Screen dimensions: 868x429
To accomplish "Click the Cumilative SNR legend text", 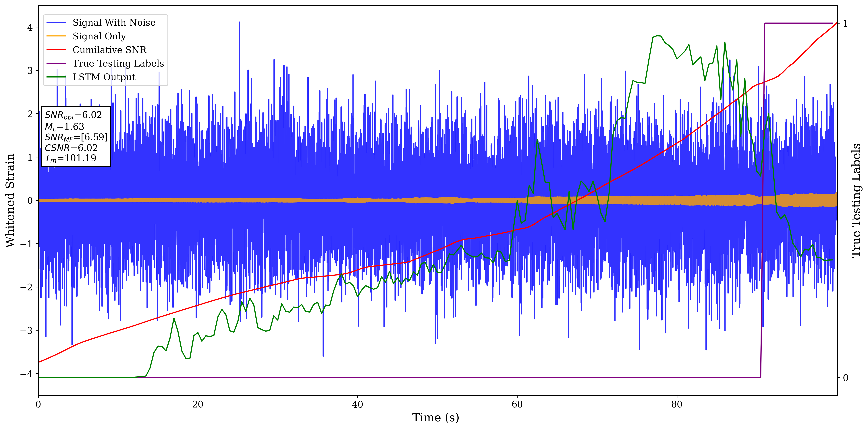I will click(x=109, y=50).
